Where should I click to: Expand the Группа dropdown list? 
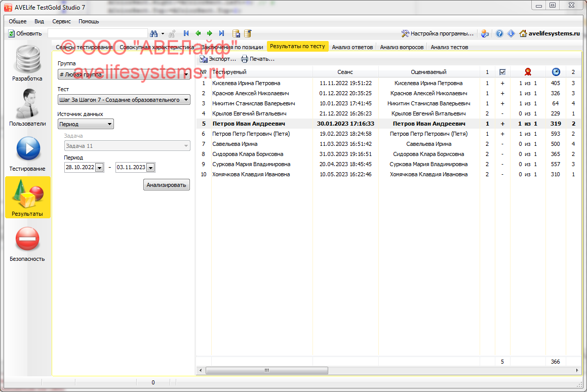click(x=186, y=74)
